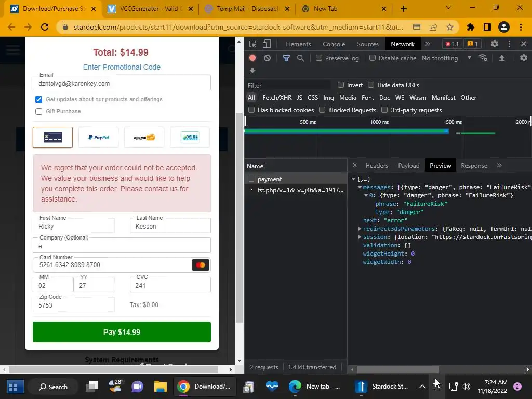Open DevTools three-dot customize menu
532x399 pixels.
point(509,44)
